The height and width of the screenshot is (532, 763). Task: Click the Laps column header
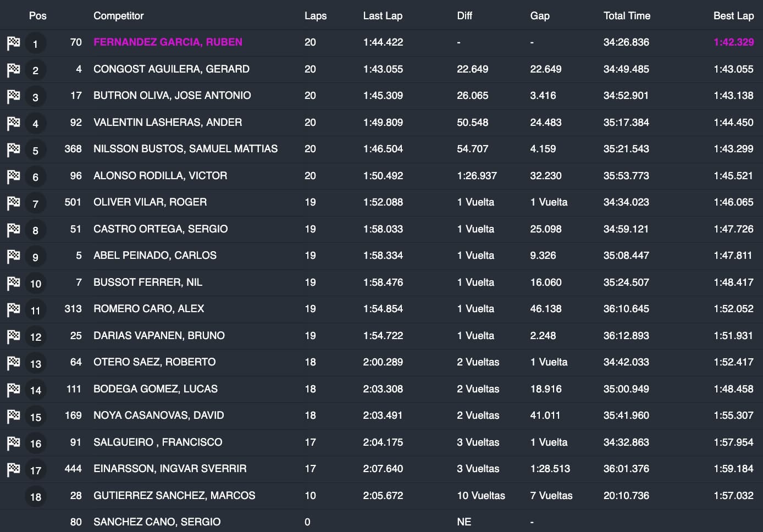coord(315,16)
